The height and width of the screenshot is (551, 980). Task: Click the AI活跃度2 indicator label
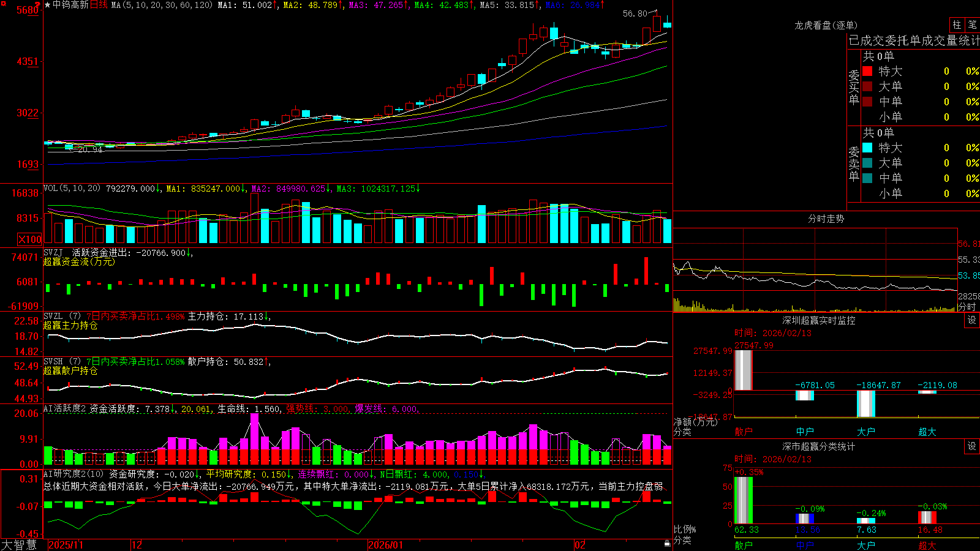(64, 408)
